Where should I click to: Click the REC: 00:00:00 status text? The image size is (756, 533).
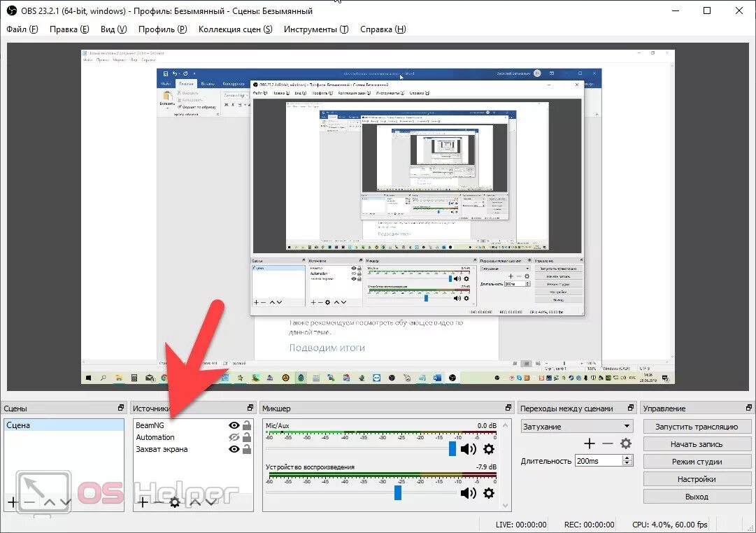[x=589, y=525]
